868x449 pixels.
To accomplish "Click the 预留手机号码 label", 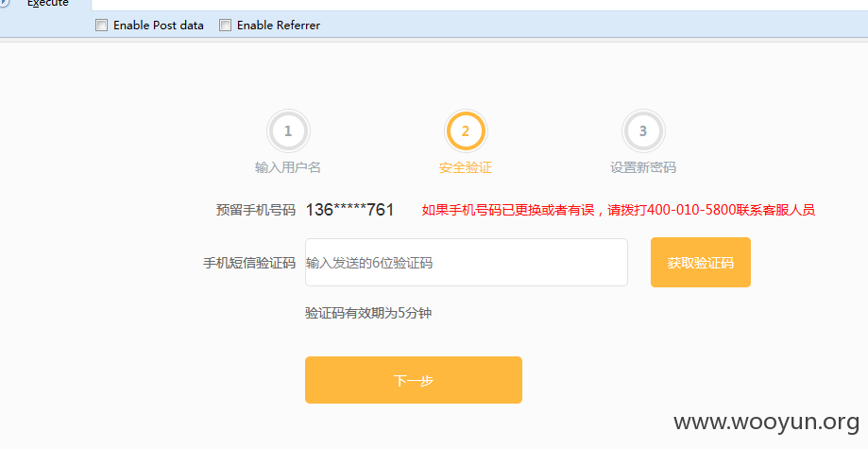I will (256, 210).
